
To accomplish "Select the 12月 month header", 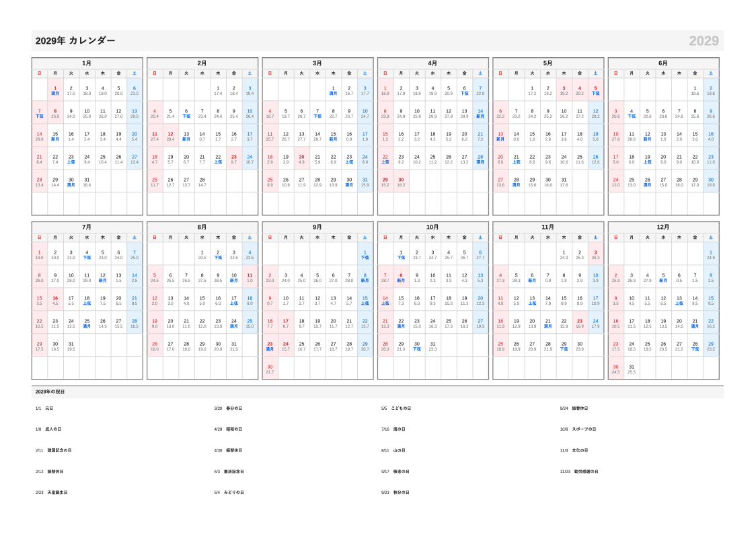I will point(663,227).
